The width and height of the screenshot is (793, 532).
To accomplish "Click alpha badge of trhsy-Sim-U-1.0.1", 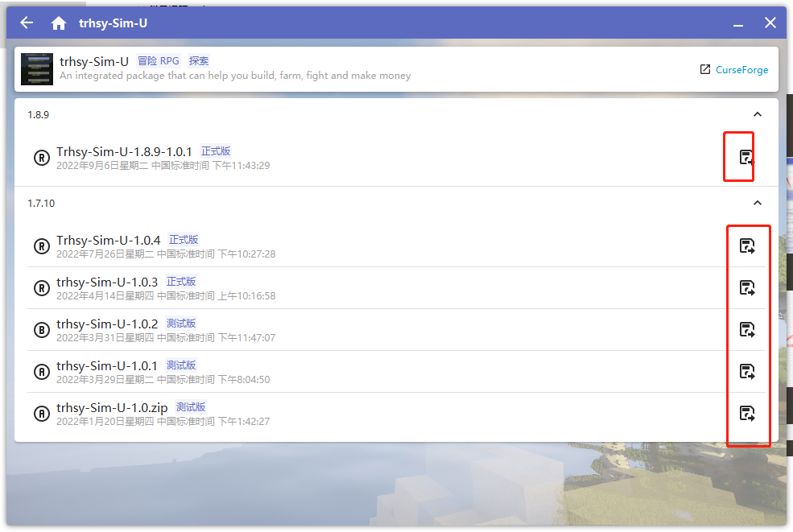I will click(42, 372).
